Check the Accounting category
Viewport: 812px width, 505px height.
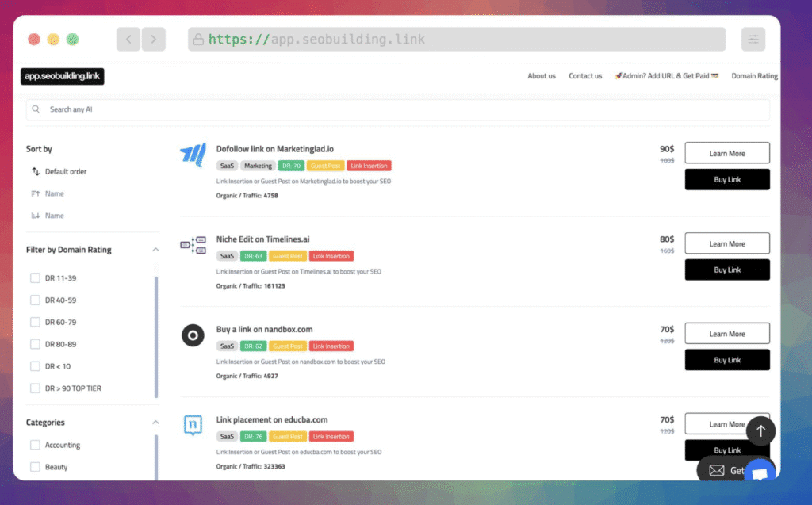pos(35,445)
